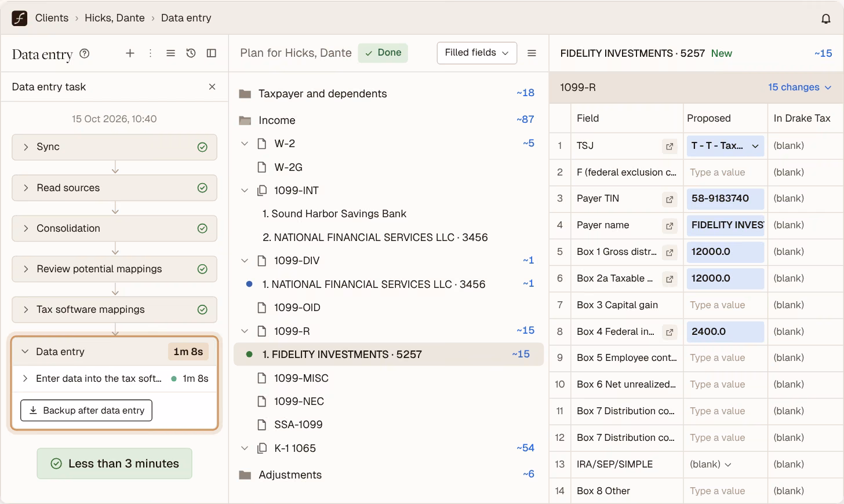Click the Less than 3 minutes button
Image resolution: width=844 pixels, height=504 pixels.
click(x=114, y=463)
